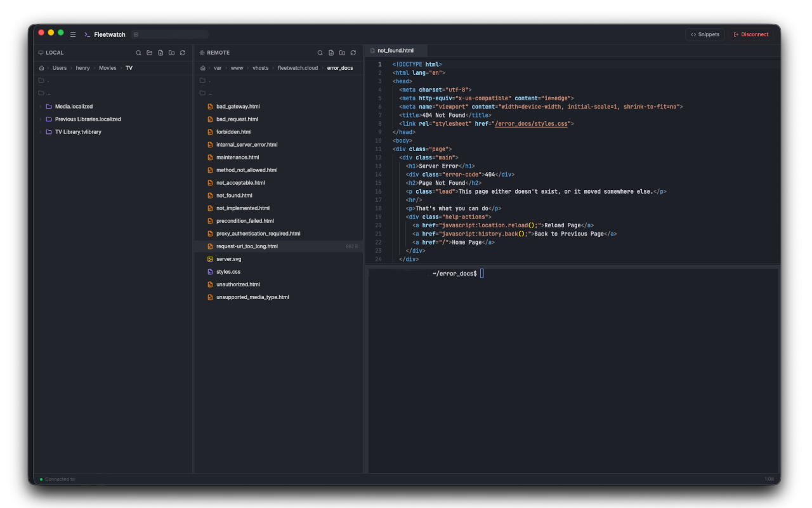Viewport: 812px width, 508px height.
Task: Click line number 12 in editor gutter
Action: (378, 157)
